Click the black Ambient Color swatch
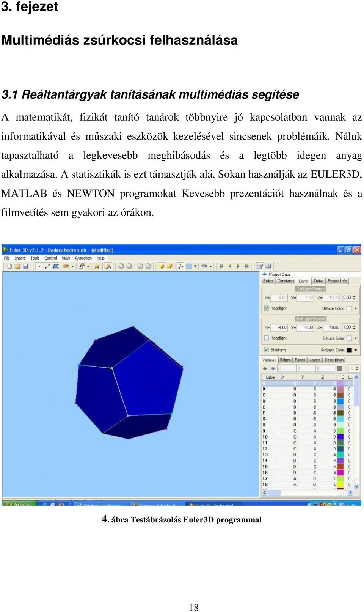364x612 pixels. point(349,350)
